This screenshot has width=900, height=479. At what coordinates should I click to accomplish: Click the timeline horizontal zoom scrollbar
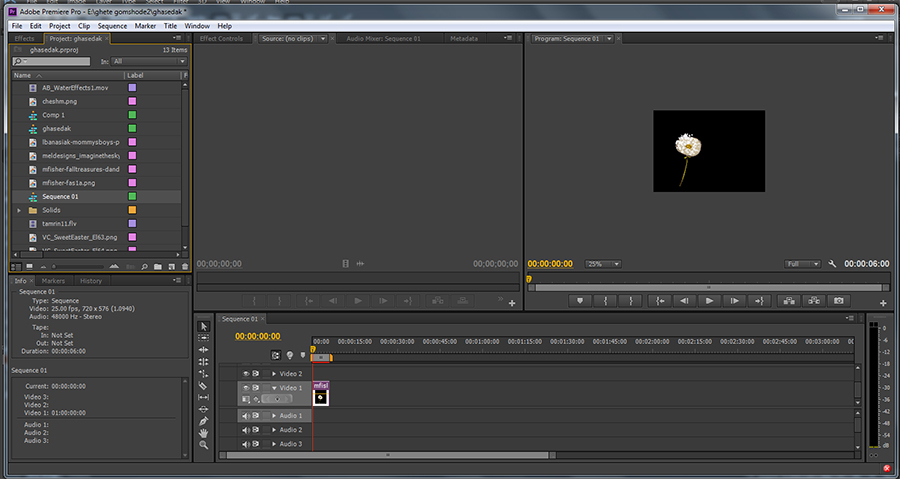tap(388, 455)
